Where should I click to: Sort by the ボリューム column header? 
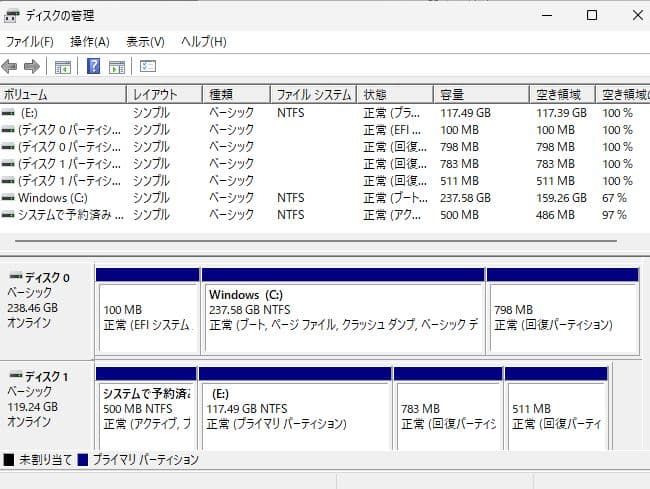tap(63, 95)
